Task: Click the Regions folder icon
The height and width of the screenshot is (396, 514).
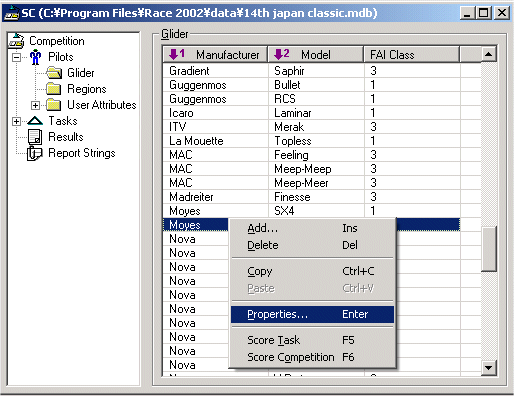Action: 54,89
